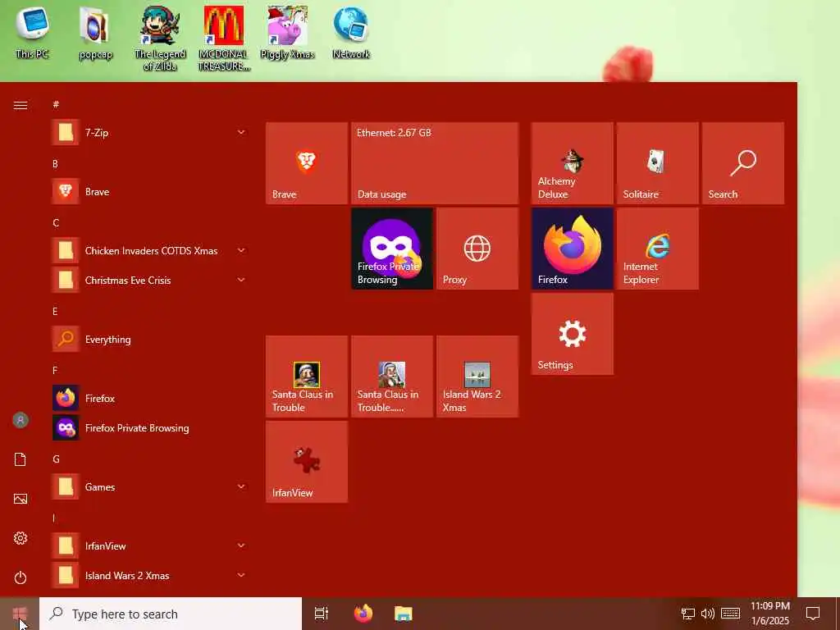Launch the Firefox tile
Screen dimensions: 840x630
(572, 249)
